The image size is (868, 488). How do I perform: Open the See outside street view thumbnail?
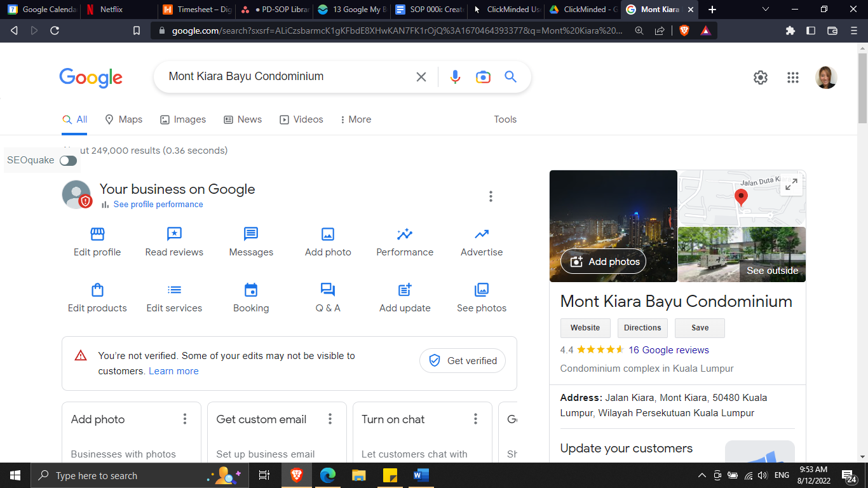click(742, 254)
